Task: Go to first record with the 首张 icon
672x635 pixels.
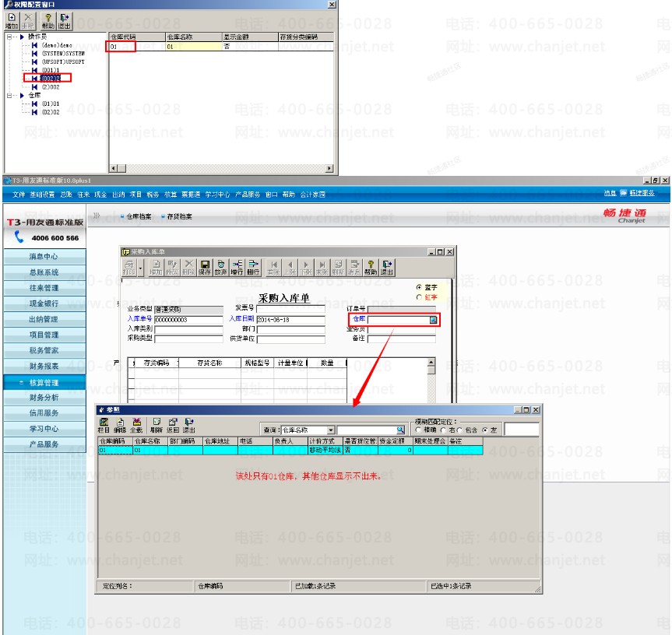Action: coord(274,267)
